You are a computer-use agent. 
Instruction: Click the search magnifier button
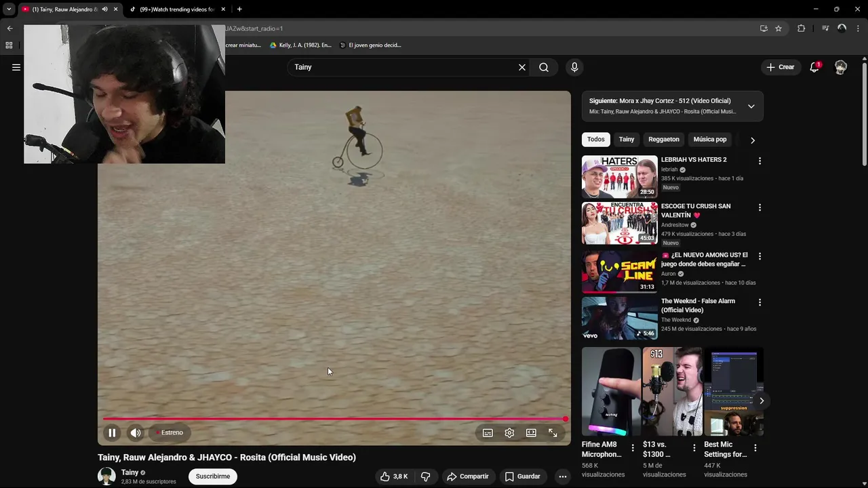click(x=544, y=67)
